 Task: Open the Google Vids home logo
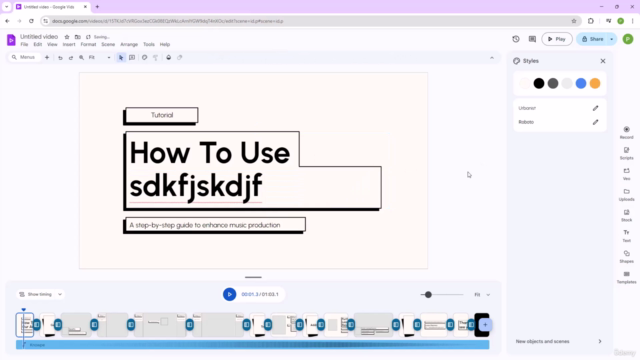[11, 40]
